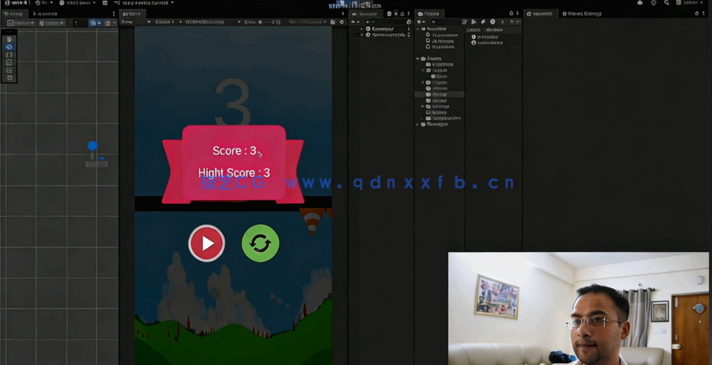712x365 pixels.
Task: Open the Layout dropdown in top toolbar
Action: (x=691, y=3)
